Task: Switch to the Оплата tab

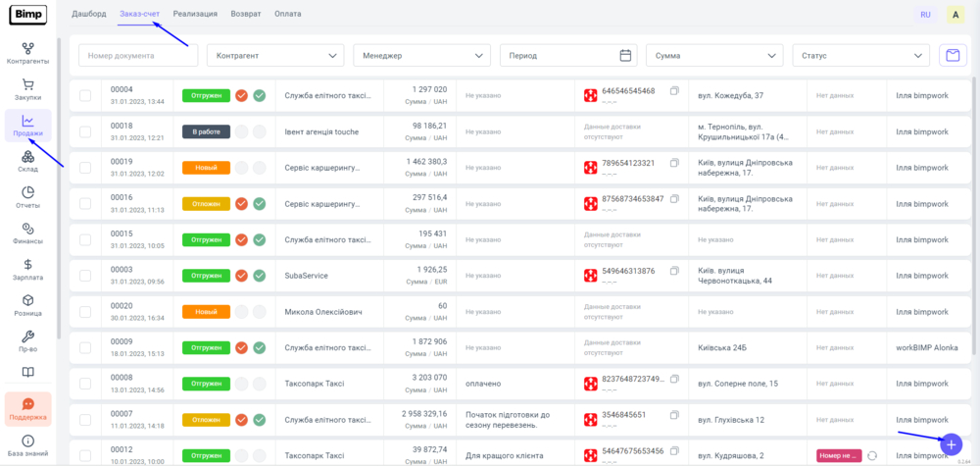Action: 288,14
